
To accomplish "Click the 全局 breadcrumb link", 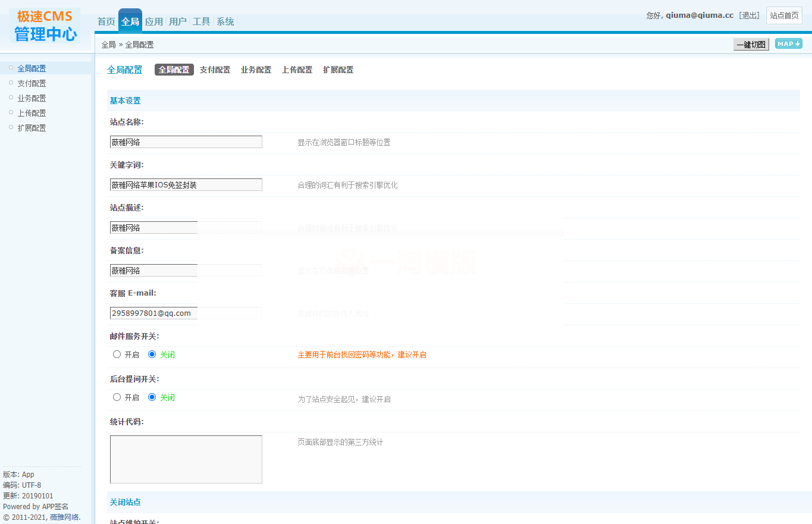I will pos(108,44).
